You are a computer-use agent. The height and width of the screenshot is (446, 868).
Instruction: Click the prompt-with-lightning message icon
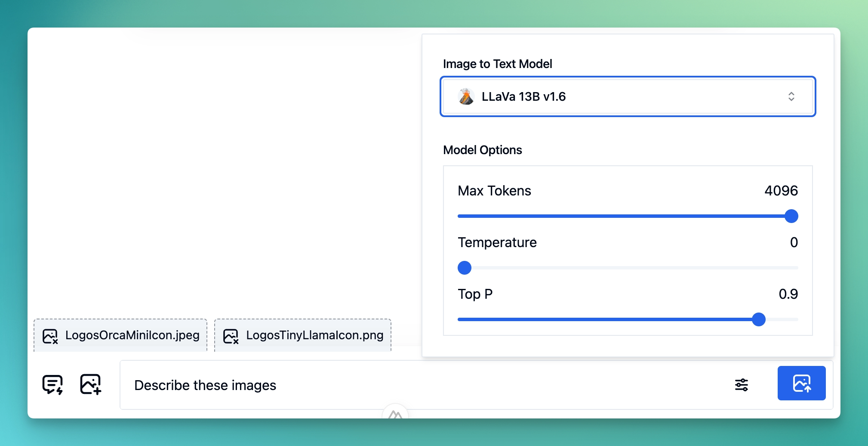(52, 384)
